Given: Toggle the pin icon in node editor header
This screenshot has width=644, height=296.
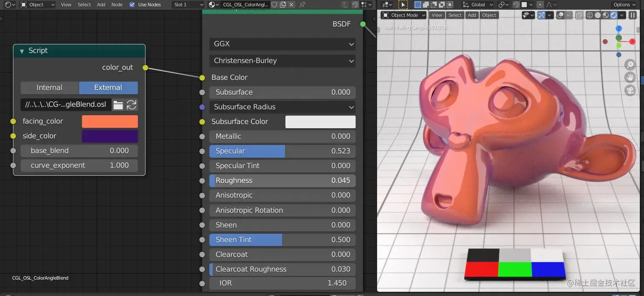Looking at the screenshot, I should 302,5.
